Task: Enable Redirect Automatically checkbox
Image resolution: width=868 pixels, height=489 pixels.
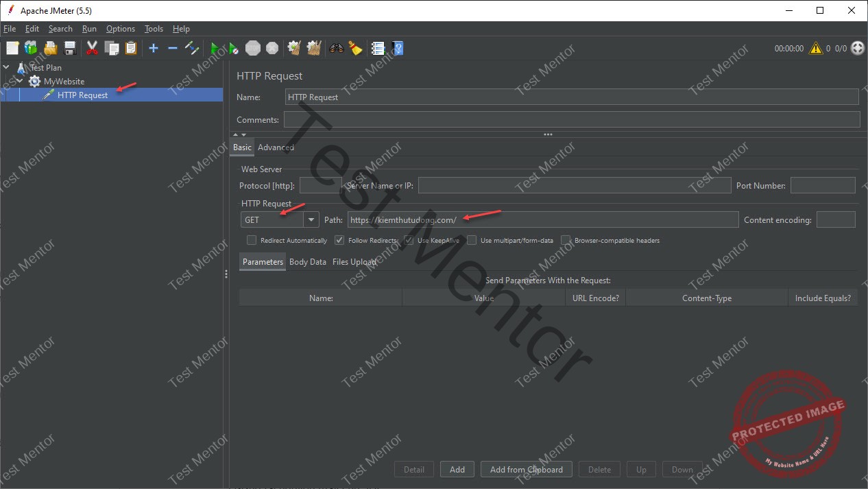Action: 252,241
